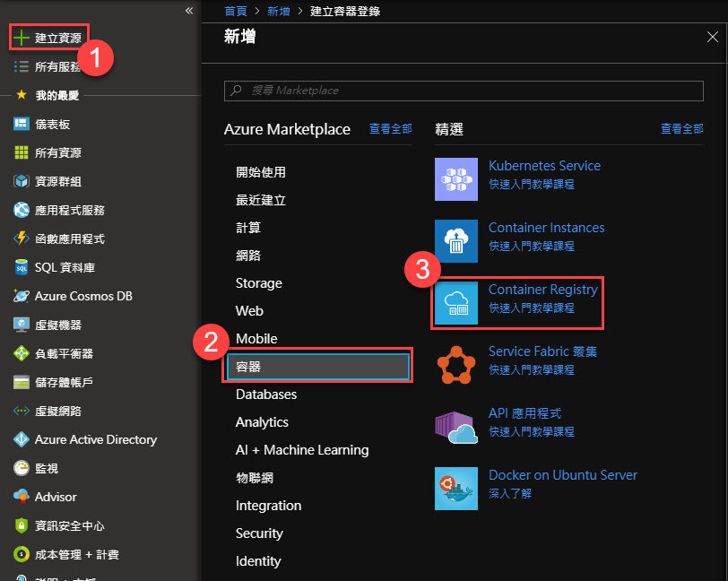Click the Marketplace search field

coord(464,91)
